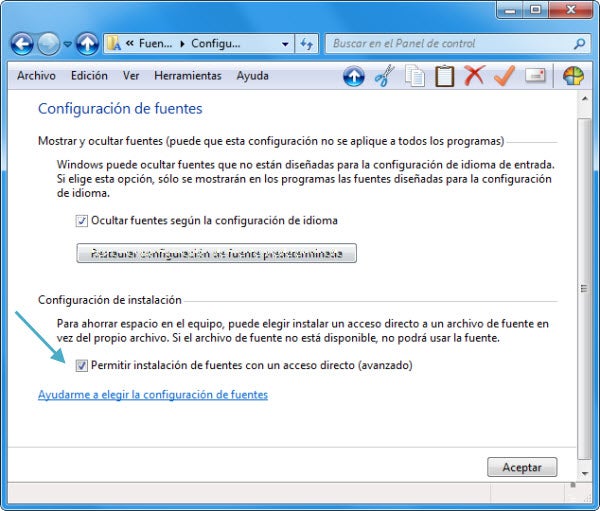Uncheck "Permitir instalación de fuentes con un acceso directo"
The height and width of the screenshot is (511, 600).
(82, 366)
